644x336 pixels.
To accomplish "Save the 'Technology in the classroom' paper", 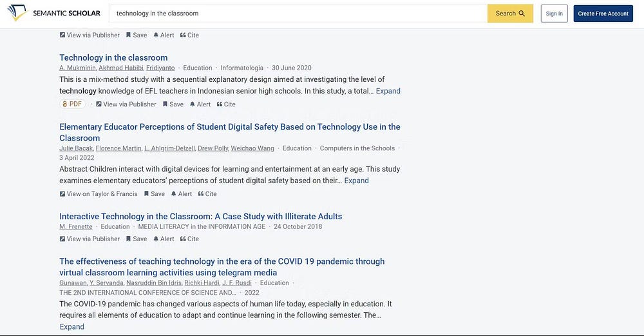I will (x=173, y=104).
